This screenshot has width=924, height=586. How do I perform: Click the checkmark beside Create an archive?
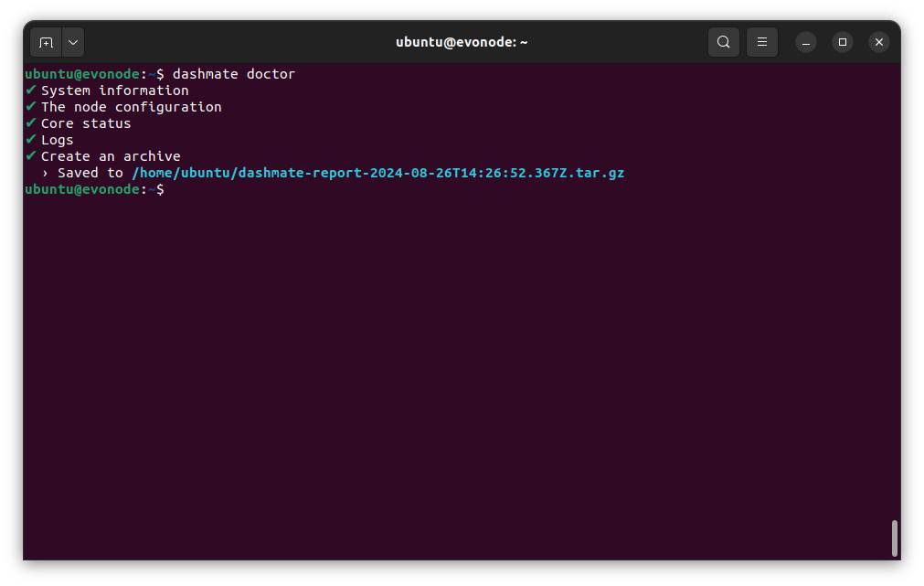31,156
